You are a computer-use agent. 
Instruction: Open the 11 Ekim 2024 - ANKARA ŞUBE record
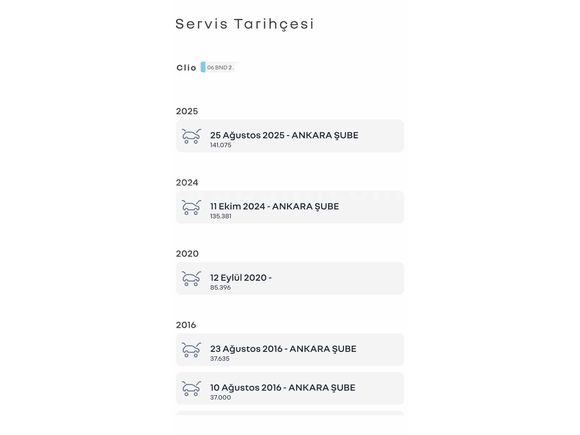tap(290, 207)
